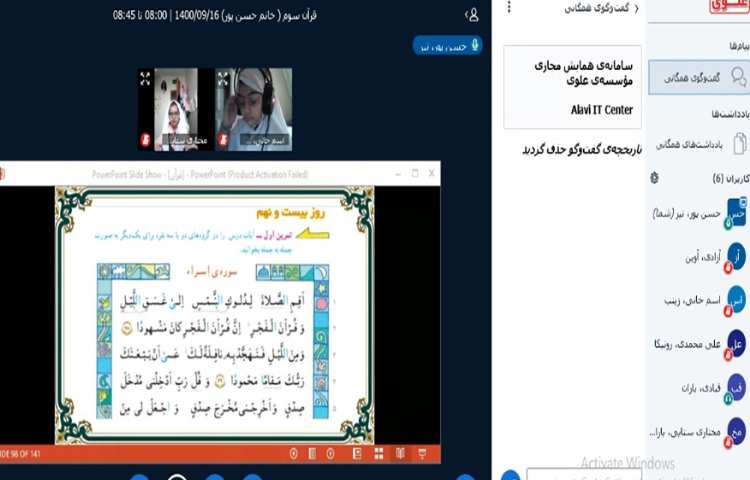Click avatar of user آزادی، آوین
The height and width of the screenshot is (480, 750).
(736, 257)
